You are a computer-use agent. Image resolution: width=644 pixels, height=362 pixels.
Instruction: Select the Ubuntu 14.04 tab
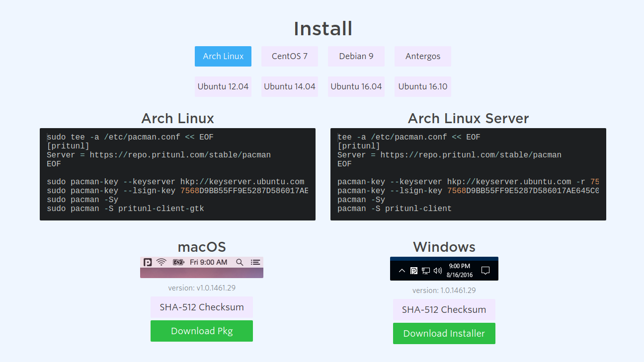(290, 86)
